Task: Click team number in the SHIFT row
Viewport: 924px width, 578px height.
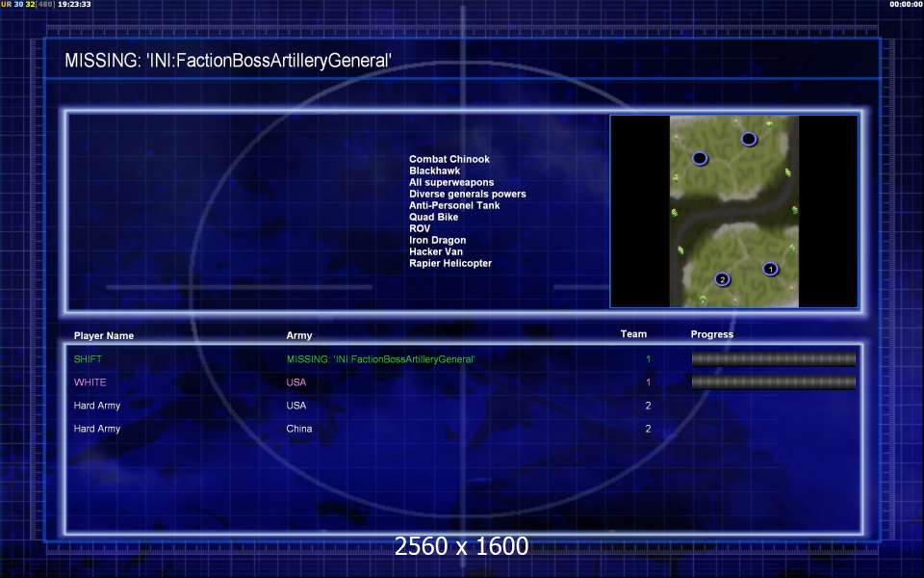Action: coord(648,359)
